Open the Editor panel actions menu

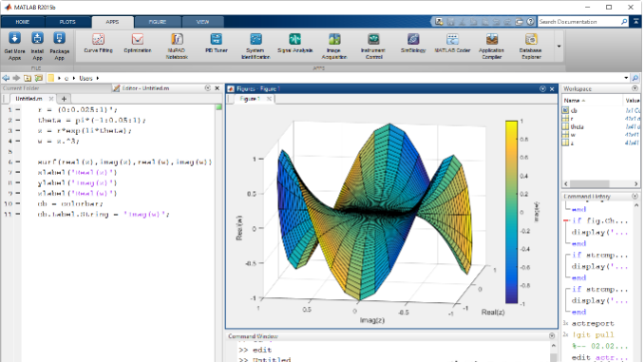208,88
